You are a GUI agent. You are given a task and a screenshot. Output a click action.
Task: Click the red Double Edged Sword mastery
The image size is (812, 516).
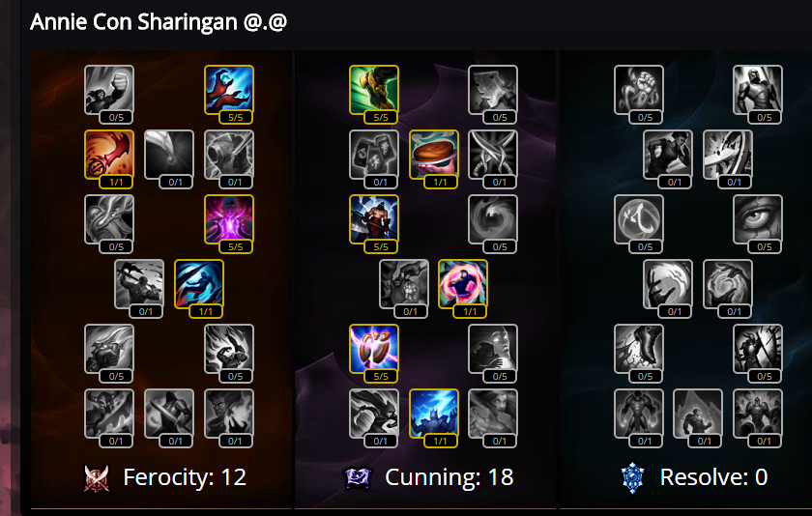click(x=109, y=155)
